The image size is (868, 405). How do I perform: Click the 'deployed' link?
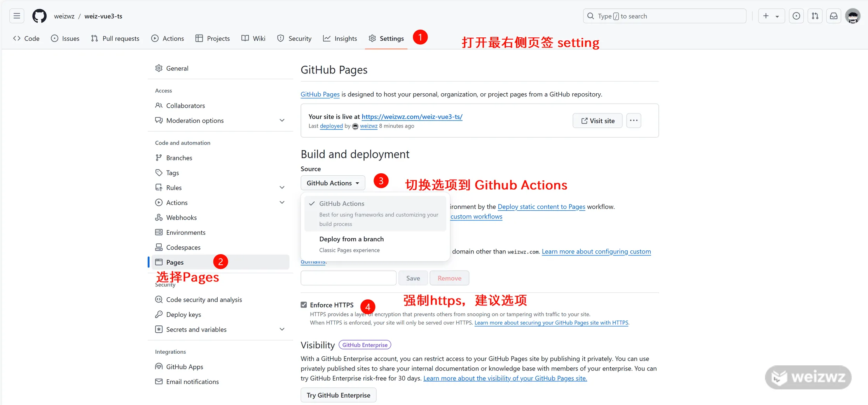click(x=331, y=126)
